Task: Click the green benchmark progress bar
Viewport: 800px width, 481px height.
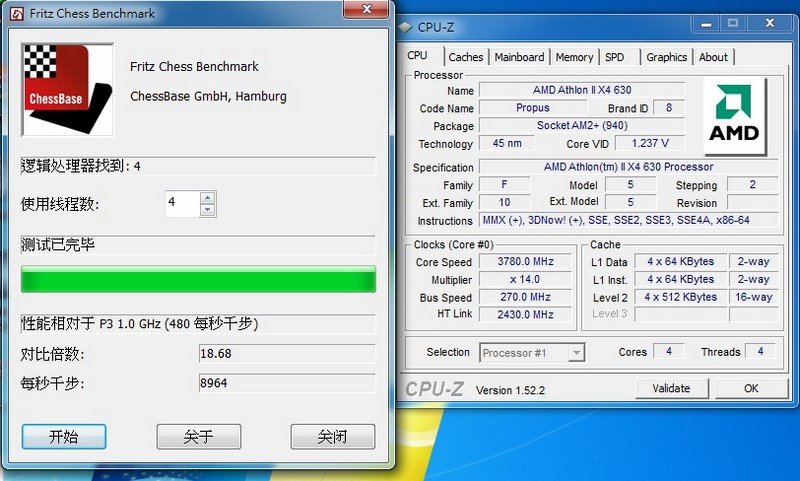Action: [x=198, y=279]
